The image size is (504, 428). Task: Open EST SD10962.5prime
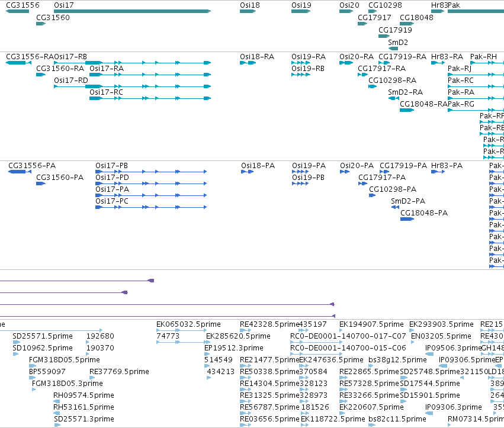pos(43,348)
